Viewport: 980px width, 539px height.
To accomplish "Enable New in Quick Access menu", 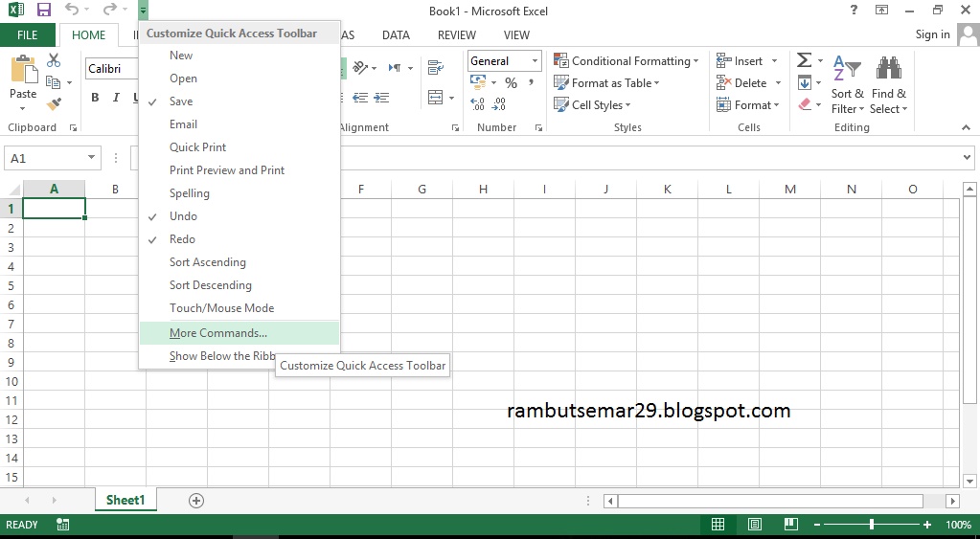I will [x=239, y=56].
